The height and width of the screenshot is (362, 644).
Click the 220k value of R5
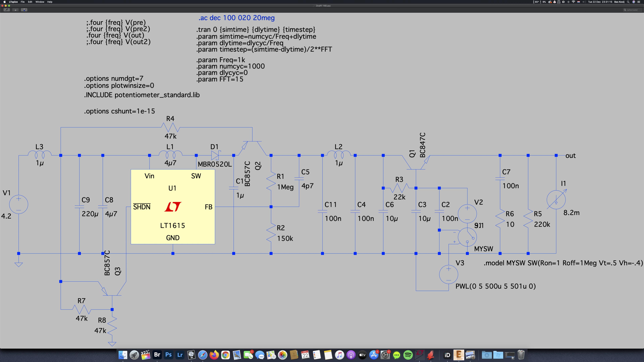pyautogui.click(x=542, y=225)
